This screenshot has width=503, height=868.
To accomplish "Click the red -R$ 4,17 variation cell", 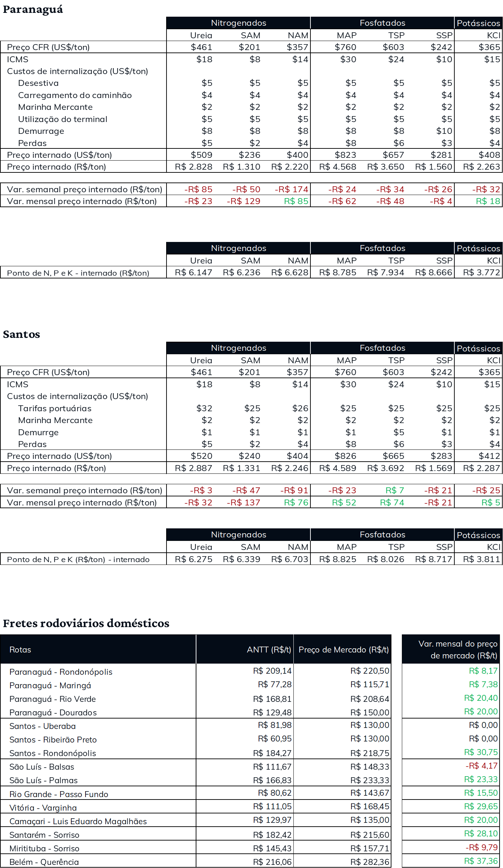I will click(481, 765).
